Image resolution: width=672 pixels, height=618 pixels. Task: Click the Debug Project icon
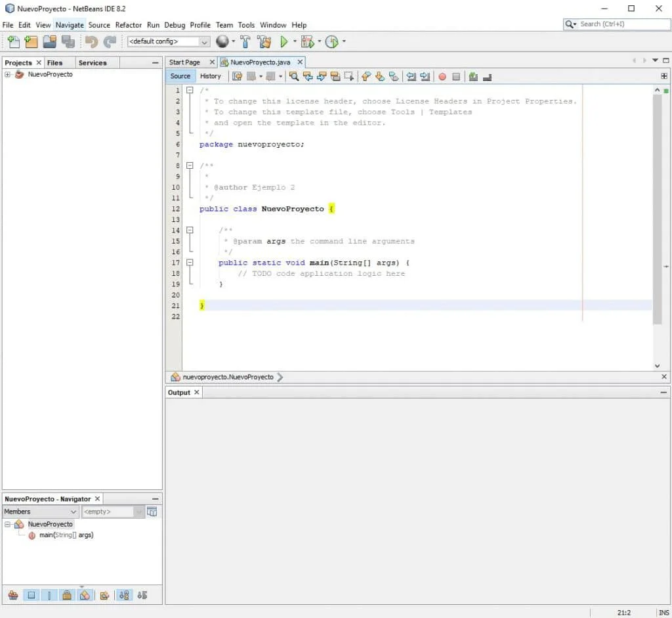307,41
